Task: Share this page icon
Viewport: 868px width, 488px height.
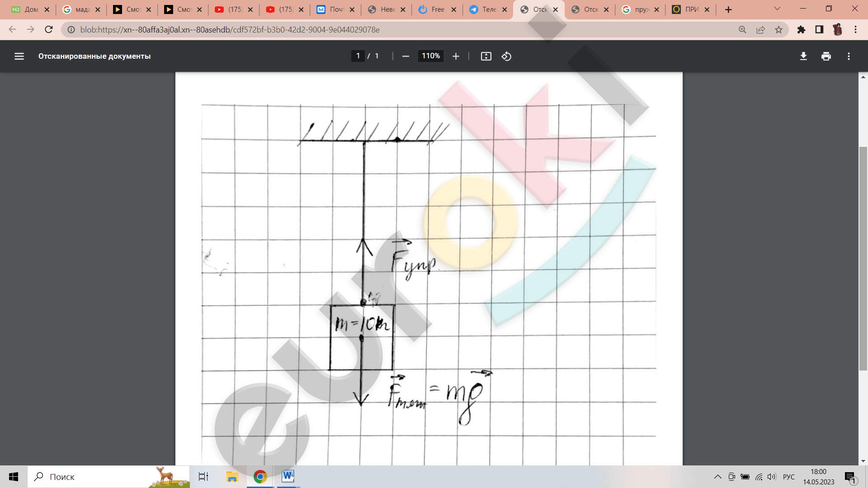Action: (x=760, y=29)
